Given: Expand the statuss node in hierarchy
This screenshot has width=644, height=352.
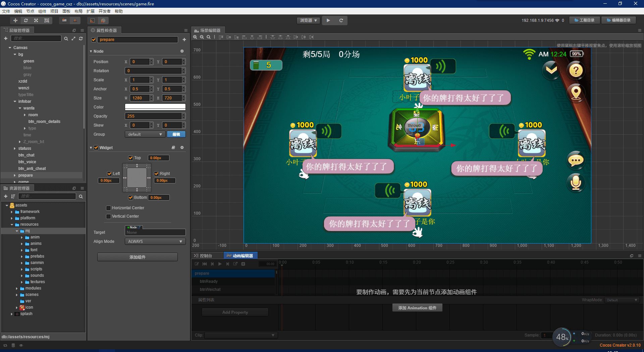Looking at the screenshot, I should [15, 148].
